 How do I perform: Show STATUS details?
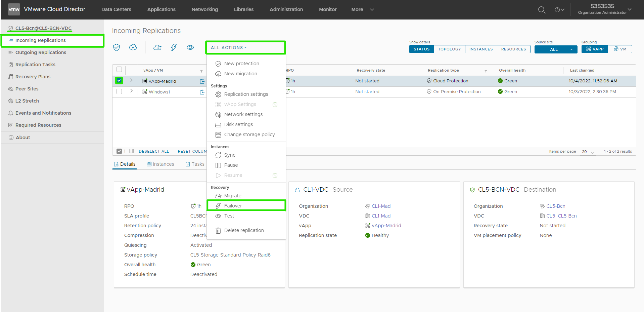(421, 49)
